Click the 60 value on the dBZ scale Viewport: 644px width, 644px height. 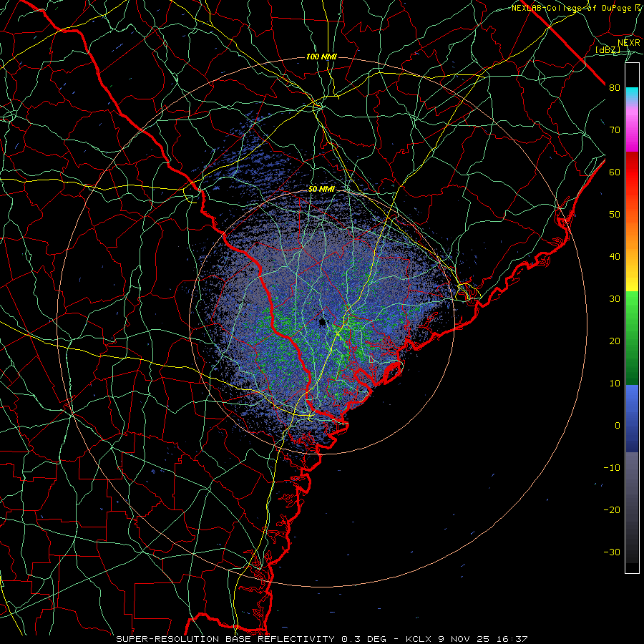pos(615,172)
